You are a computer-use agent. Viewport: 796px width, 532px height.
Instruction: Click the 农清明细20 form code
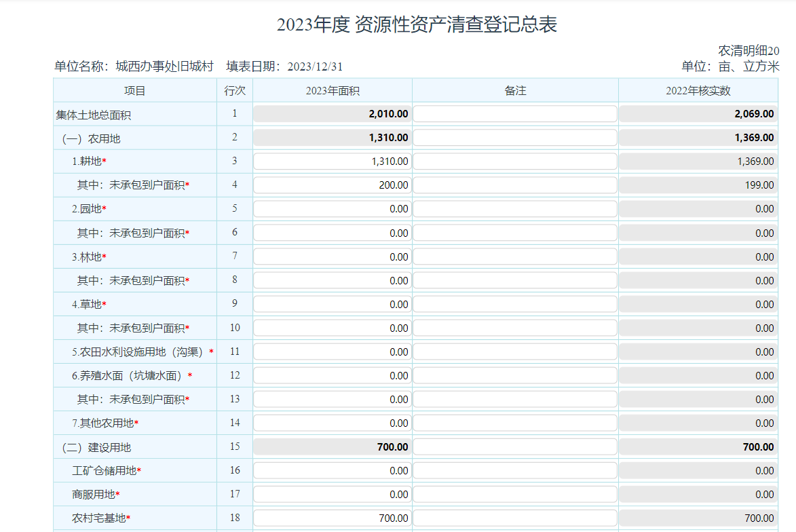coord(748,51)
